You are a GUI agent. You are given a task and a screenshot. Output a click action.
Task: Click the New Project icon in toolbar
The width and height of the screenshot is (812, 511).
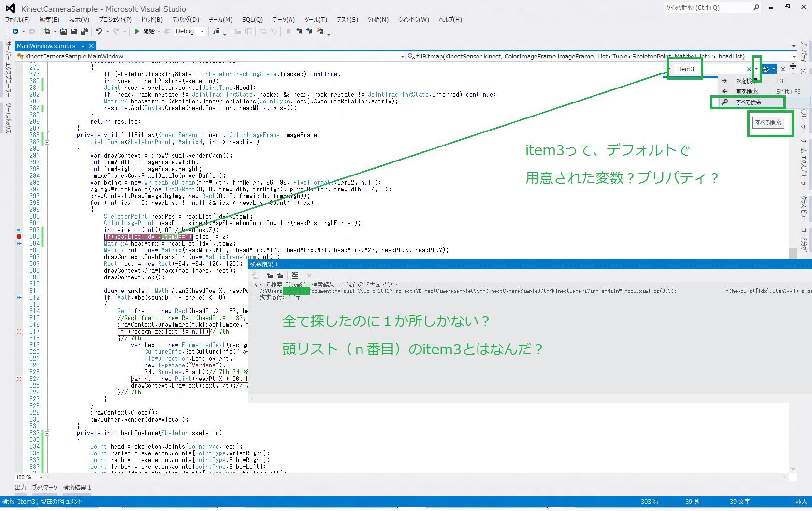(x=47, y=31)
